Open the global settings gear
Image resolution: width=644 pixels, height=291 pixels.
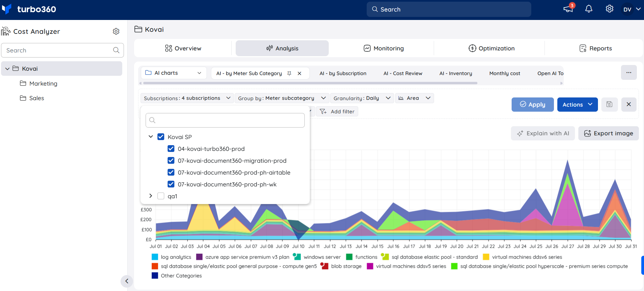coord(609,9)
